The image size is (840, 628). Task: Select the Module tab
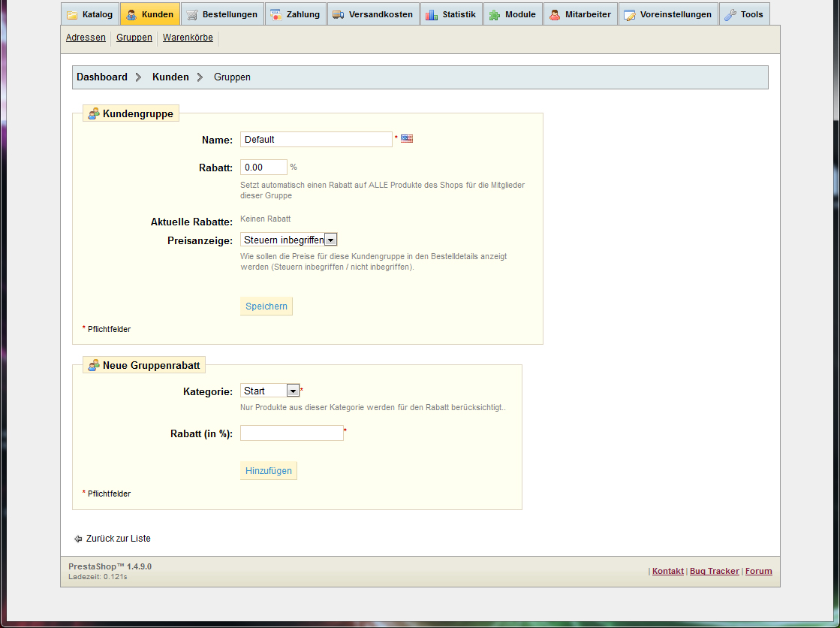(513, 14)
